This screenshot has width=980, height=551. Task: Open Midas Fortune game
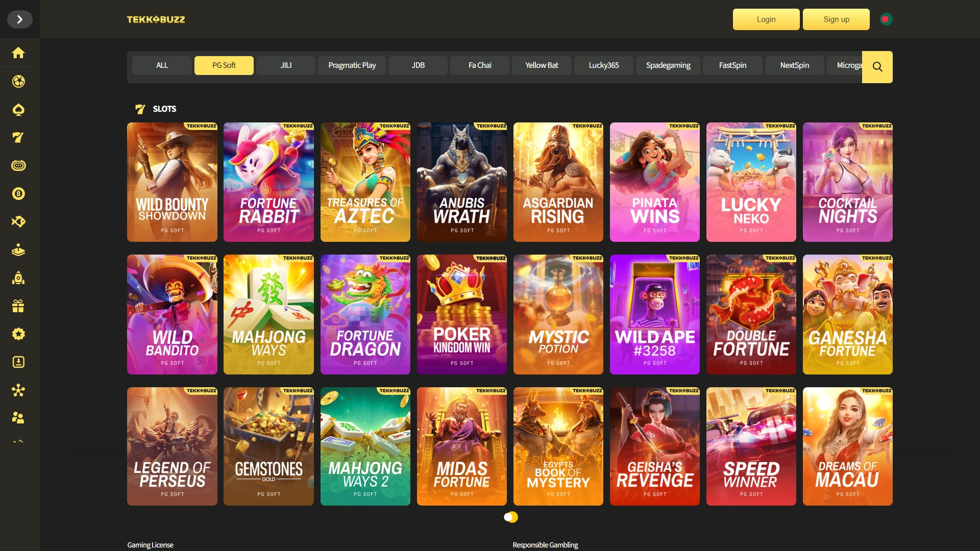[462, 446]
